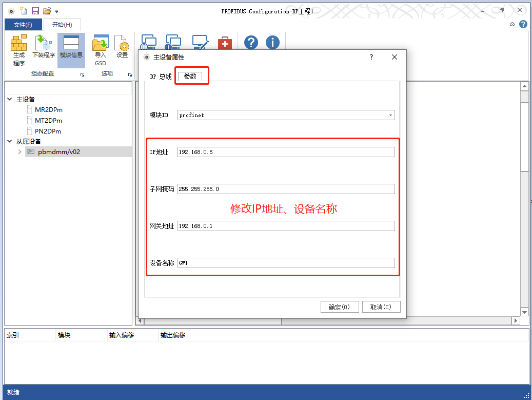
Task: Click the 确定(O) button to confirm
Action: coord(340,306)
